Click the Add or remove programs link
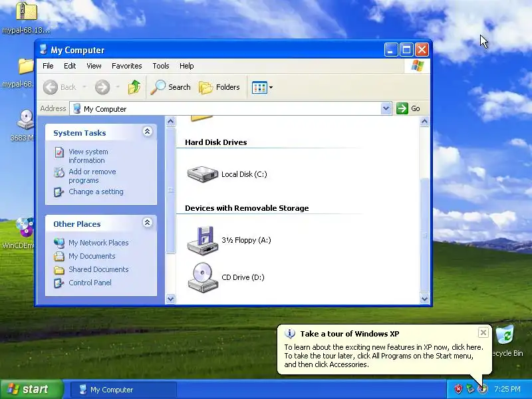 [x=92, y=176]
